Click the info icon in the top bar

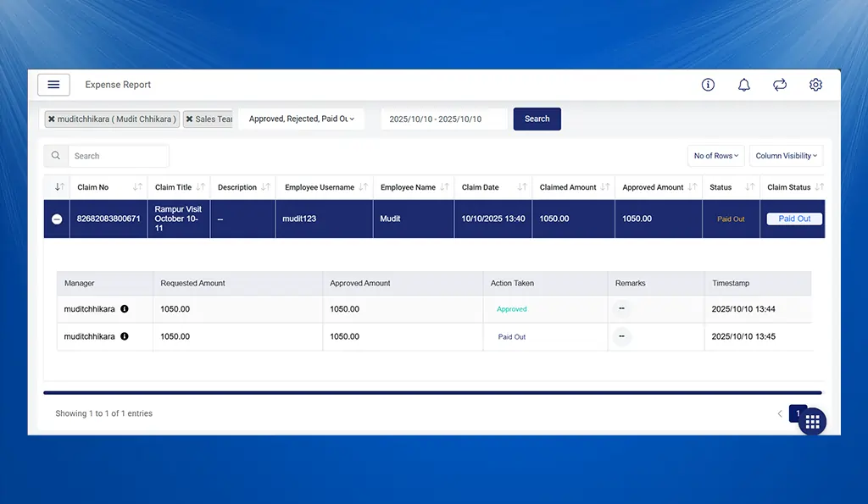click(x=708, y=85)
